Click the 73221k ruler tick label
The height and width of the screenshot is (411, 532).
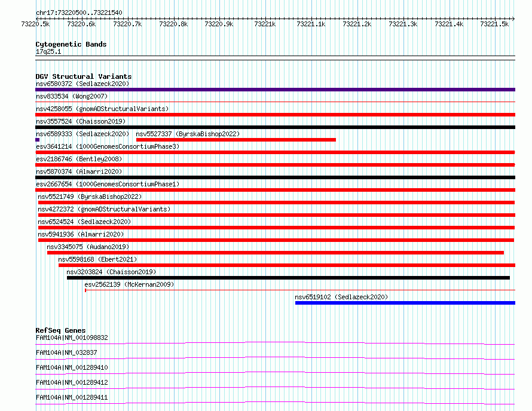tap(265, 24)
